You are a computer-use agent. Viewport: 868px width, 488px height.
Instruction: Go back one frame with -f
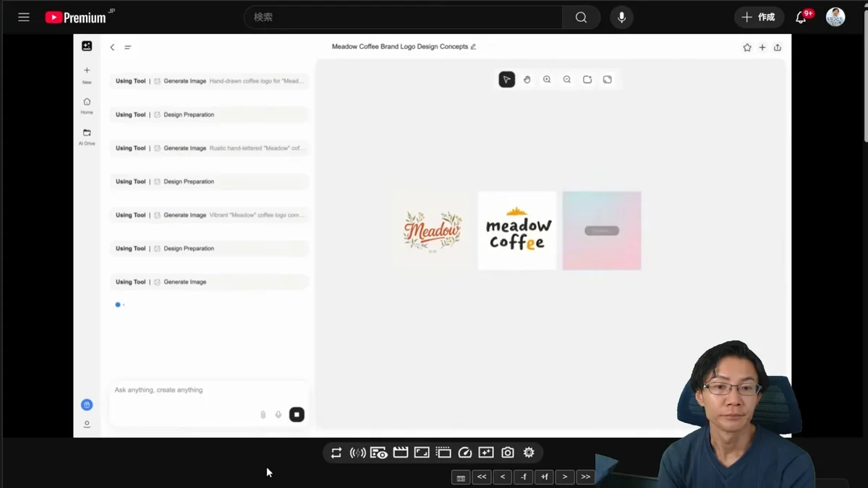point(524,477)
